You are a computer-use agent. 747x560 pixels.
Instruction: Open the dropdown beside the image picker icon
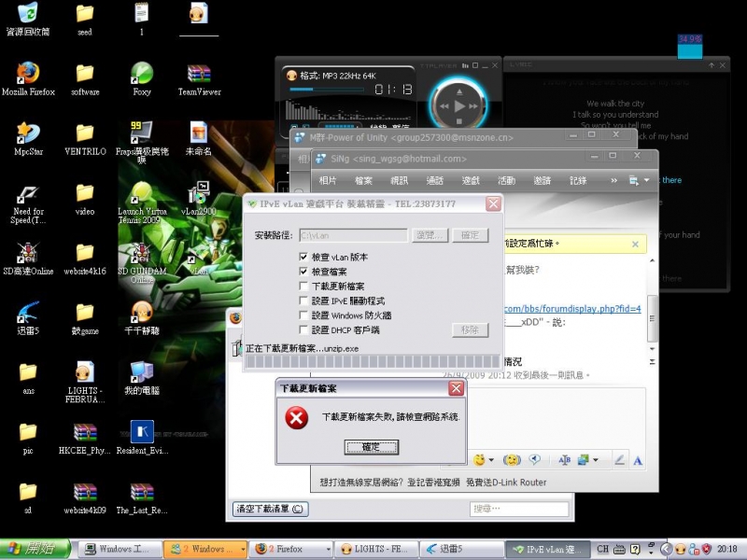click(x=596, y=457)
